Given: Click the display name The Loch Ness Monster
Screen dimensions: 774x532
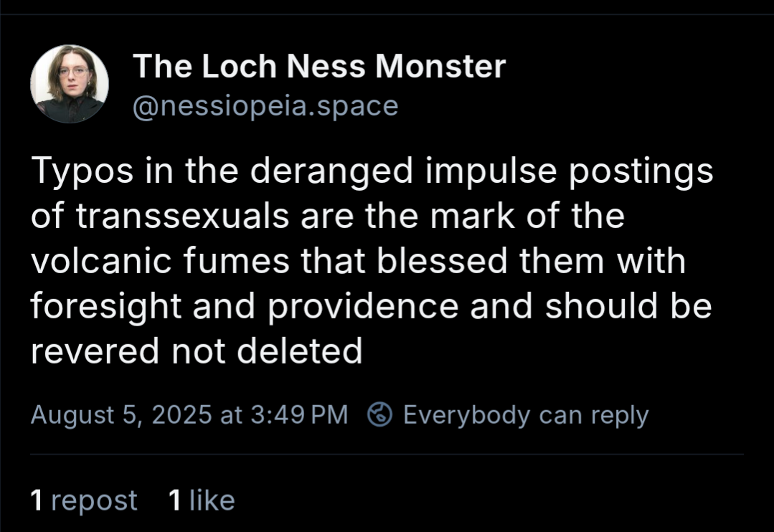Looking at the screenshot, I should (x=319, y=66).
